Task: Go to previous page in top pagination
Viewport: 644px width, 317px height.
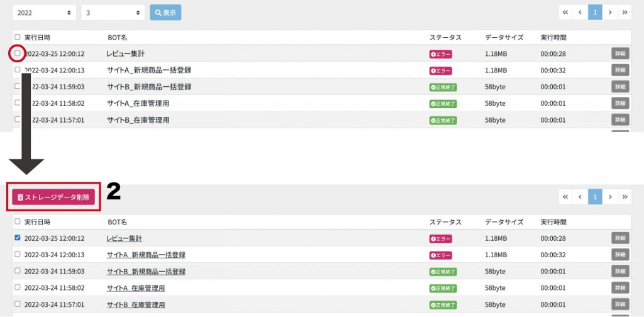Action: 580,13
